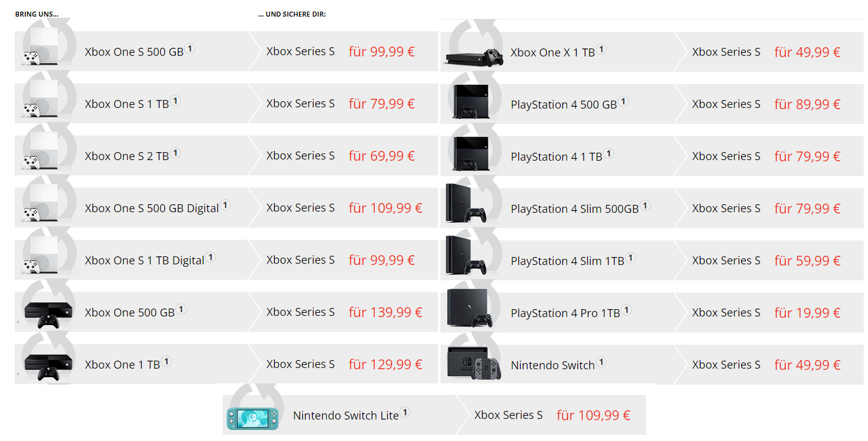The height and width of the screenshot is (441, 868).
Task: Click Xbox Series S in the Xbox One X row
Action: [726, 52]
